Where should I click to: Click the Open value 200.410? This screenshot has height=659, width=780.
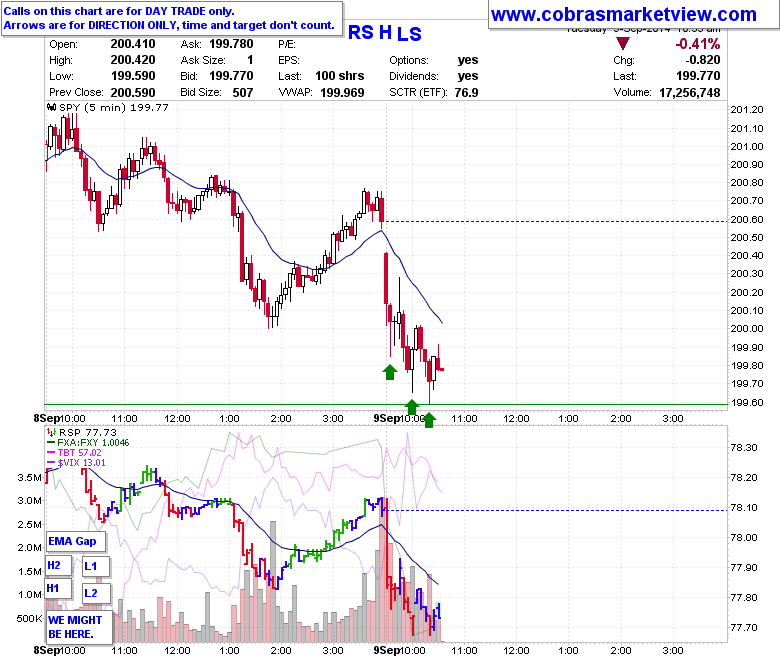pyautogui.click(x=133, y=44)
